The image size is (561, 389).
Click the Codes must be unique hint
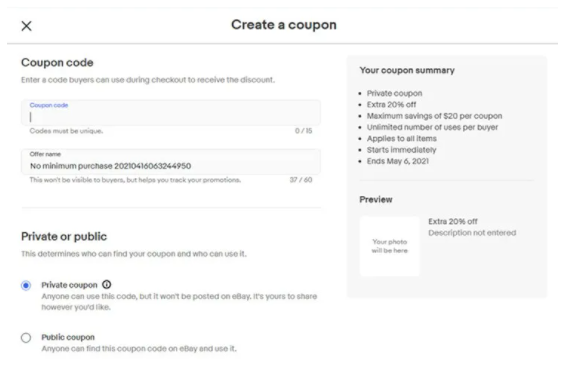pyautogui.click(x=66, y=131)
